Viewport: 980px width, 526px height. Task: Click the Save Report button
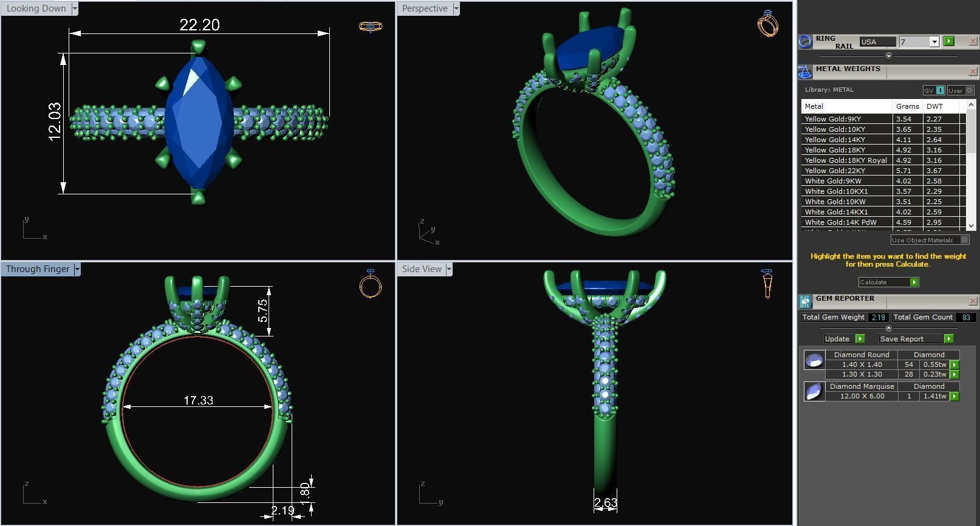(911, 339)
